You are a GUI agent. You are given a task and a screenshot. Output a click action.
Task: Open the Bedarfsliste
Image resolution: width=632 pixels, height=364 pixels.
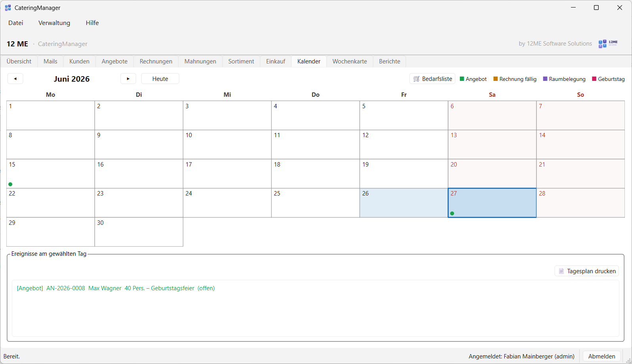(433, 79)
